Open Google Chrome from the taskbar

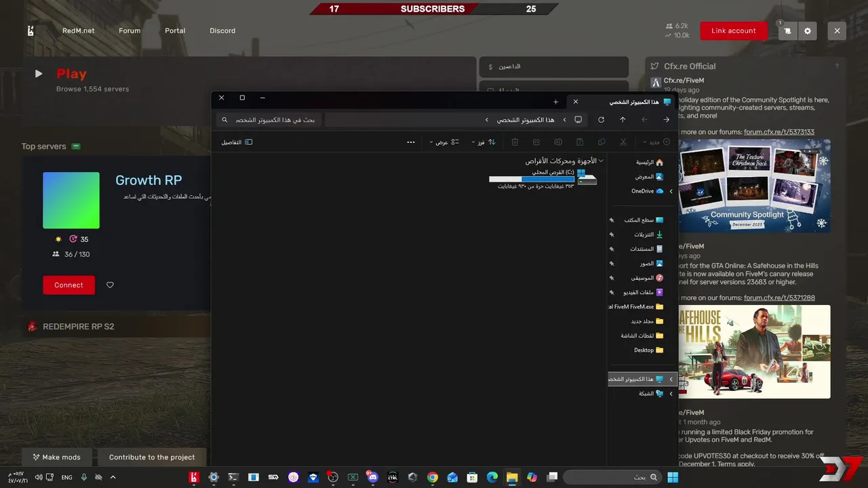tap(432, 477)
